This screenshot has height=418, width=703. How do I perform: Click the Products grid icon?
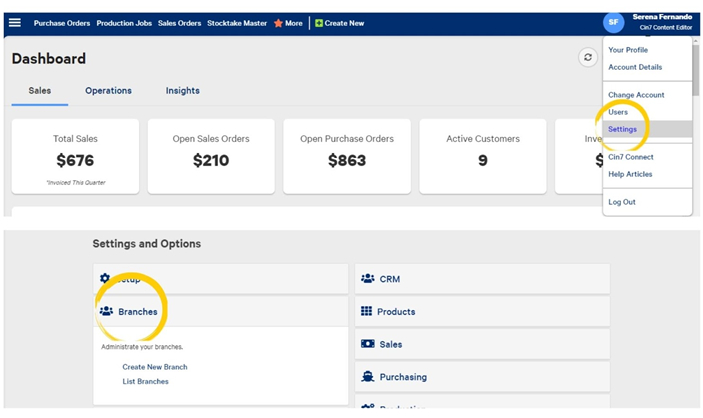(367, 312)
